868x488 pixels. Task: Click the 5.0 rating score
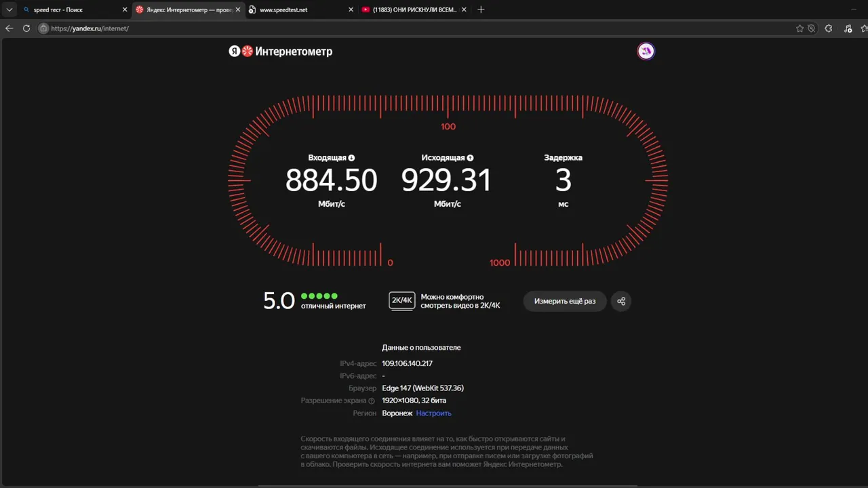click(x=279, y=301)
